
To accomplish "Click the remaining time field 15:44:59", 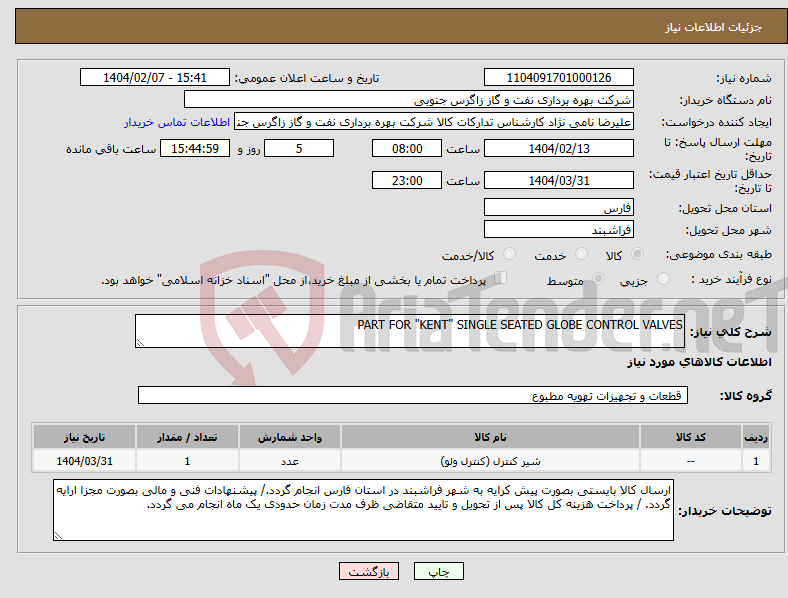I will click(x=195, y=149).
